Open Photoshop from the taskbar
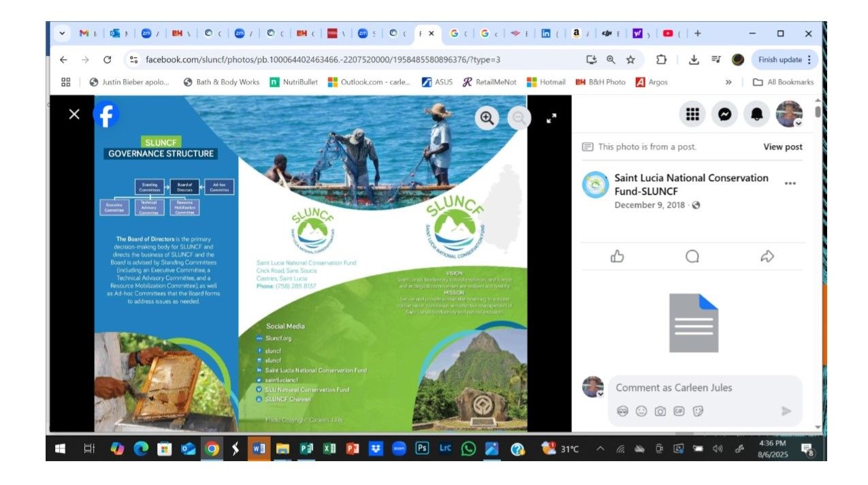 coord(422,449)
